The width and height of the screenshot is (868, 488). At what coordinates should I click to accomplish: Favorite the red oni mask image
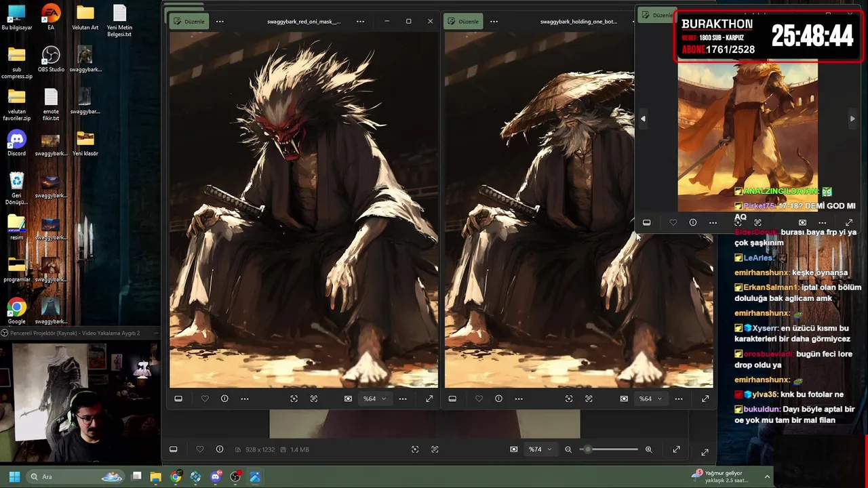[x=205, y=399]
